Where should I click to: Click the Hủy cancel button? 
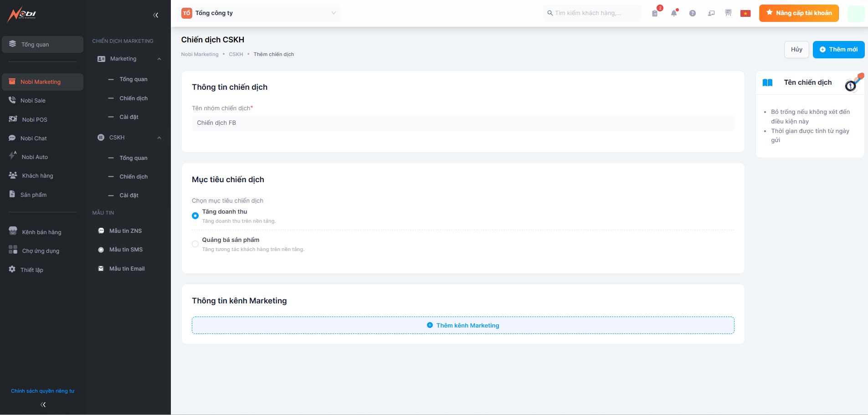796,50
